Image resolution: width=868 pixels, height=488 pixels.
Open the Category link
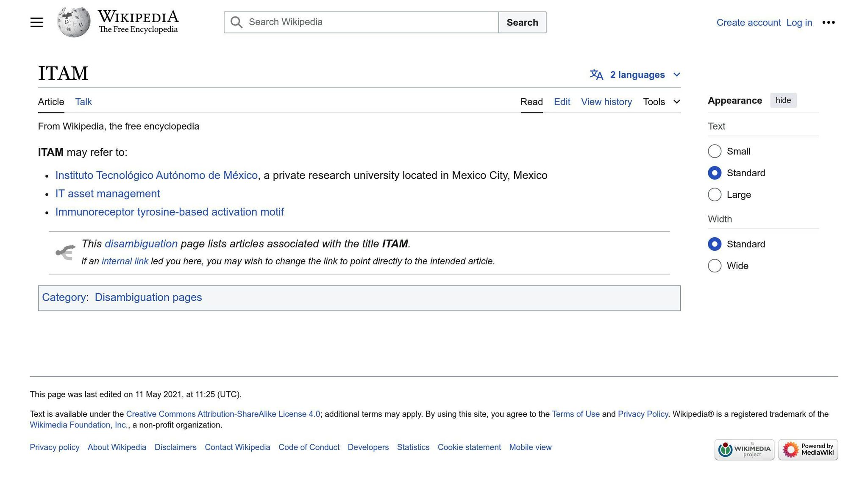click(x=64, y=297)
